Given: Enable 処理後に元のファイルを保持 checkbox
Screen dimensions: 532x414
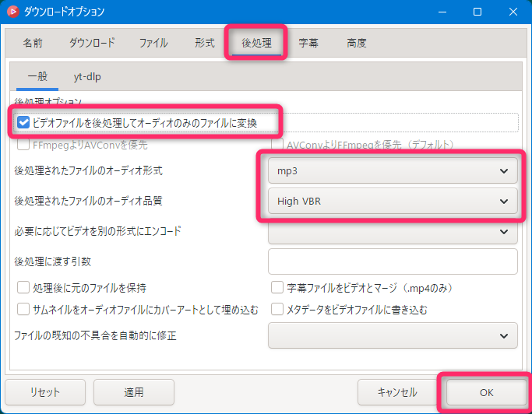Looking at the screenshot, I should [23, 287].
